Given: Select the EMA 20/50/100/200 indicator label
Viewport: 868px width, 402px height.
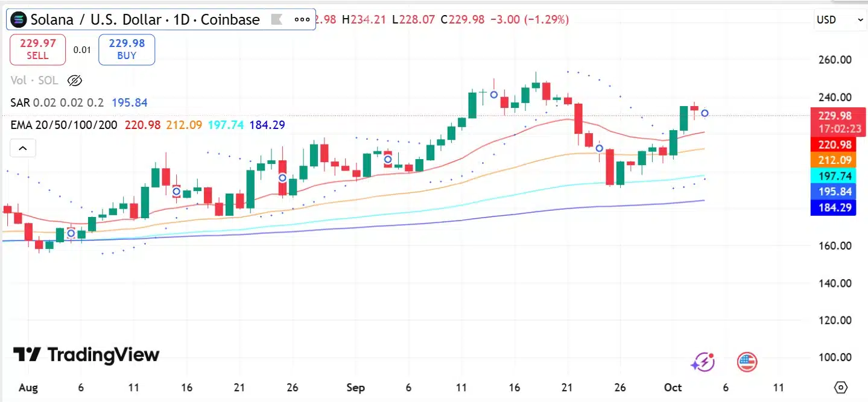Looking at the screenshot, I should pos(65,125).
